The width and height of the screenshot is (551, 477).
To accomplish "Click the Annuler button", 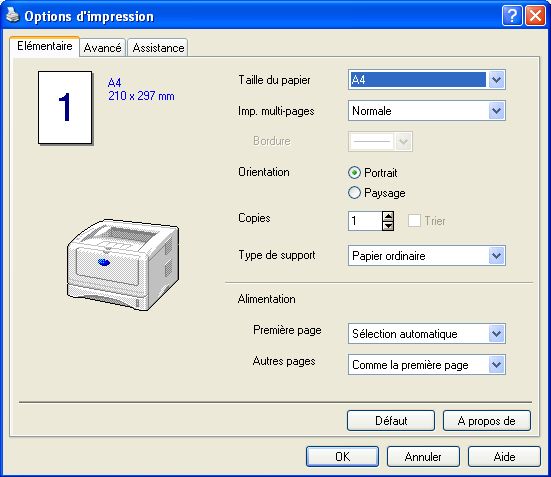I will pyautogui.click(x=423, y=457).
